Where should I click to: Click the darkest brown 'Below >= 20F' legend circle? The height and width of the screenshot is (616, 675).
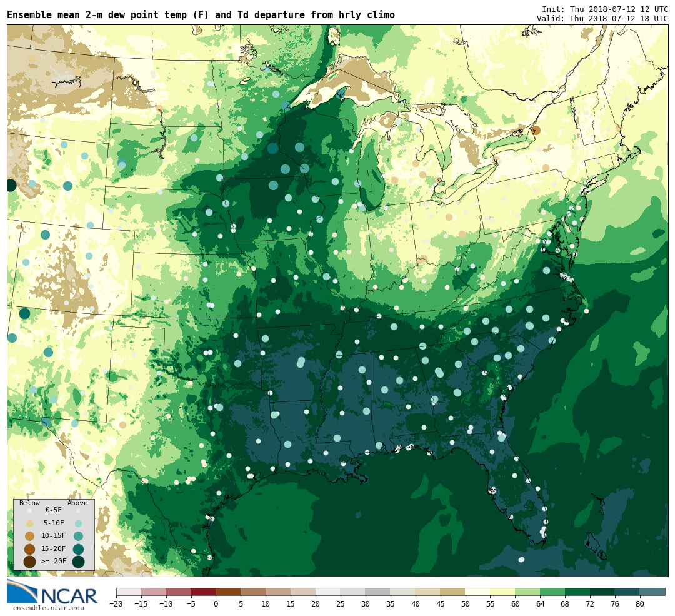30,562
